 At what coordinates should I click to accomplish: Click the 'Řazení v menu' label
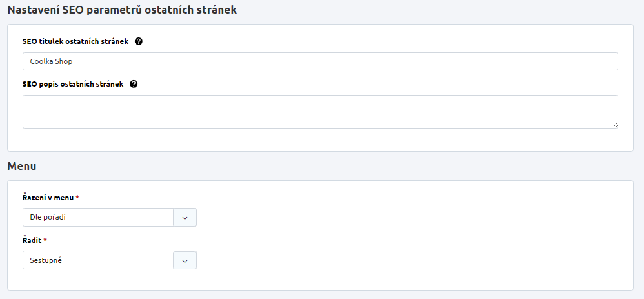[x=48, y=197]
